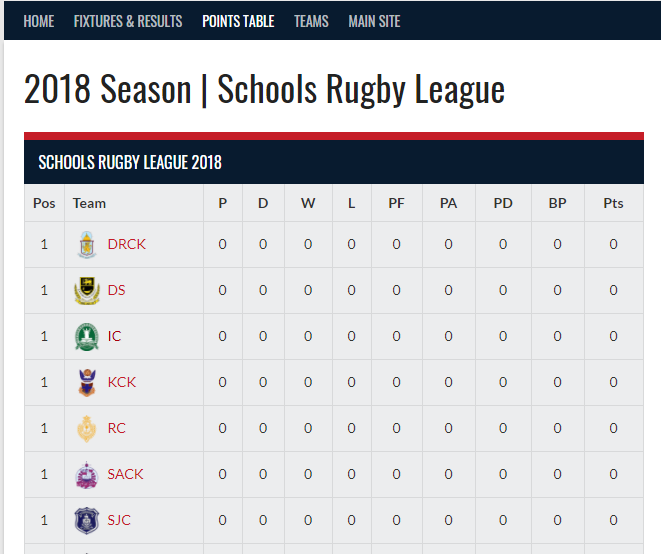Open the Teams navigation link
The width and height of the screenshot is (661, 554).
point(311,21)
